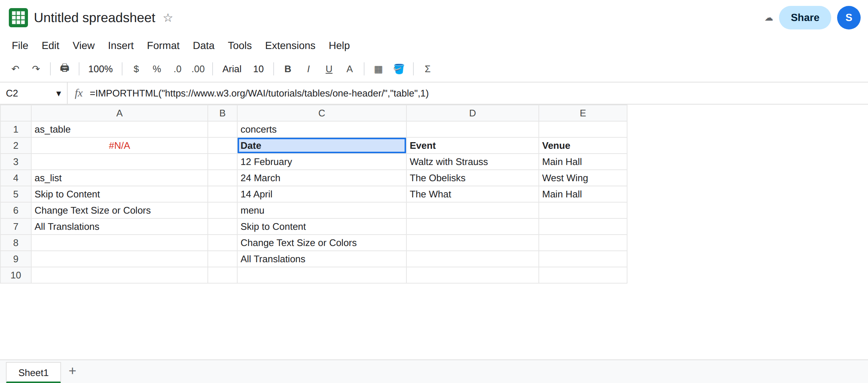Click the redo arrow
The image size is (868, 383).
point(36,69)
